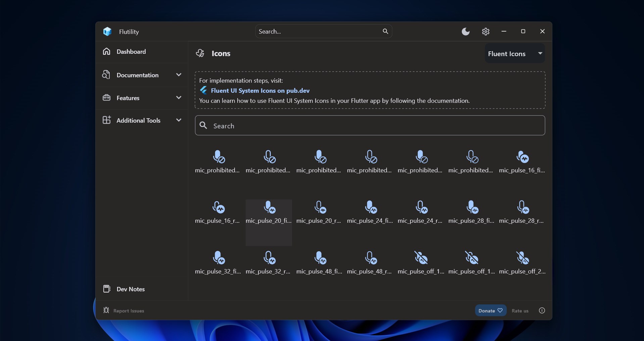Go to Dashboard

tap(142, 51)
